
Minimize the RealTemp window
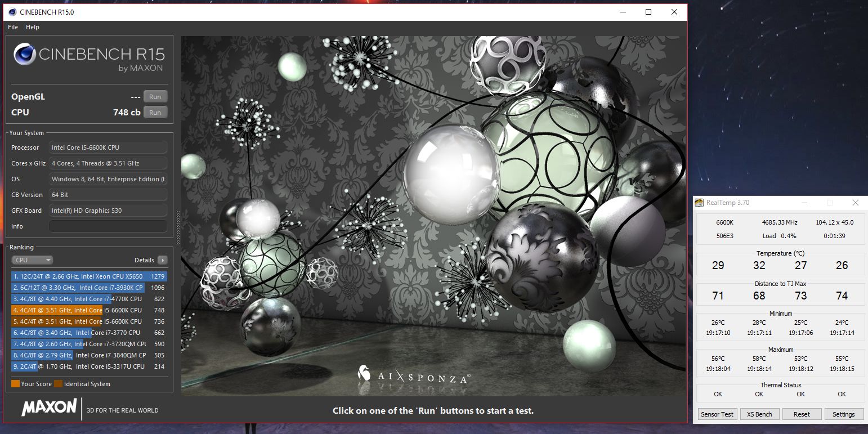(803, 203)
